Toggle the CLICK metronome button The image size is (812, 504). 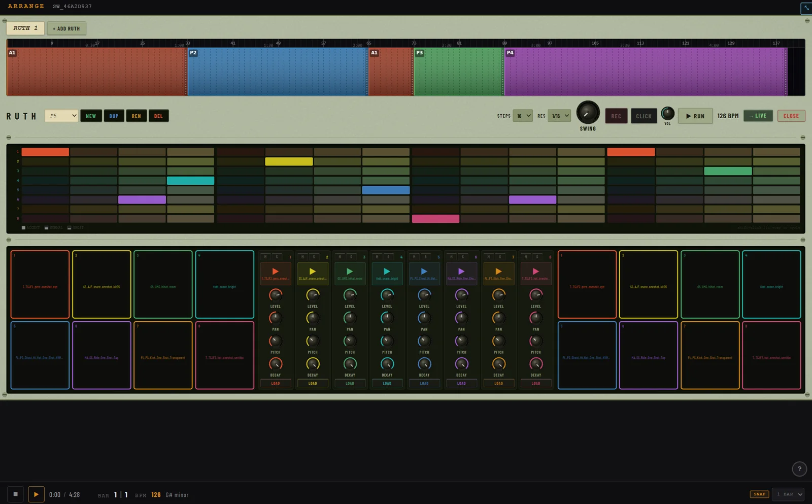click(x=644, y=116)
